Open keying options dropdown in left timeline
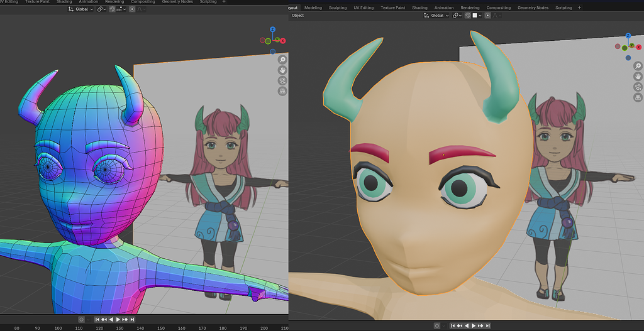The width and height of the screenshot is (644, 331). coord(88,320)
